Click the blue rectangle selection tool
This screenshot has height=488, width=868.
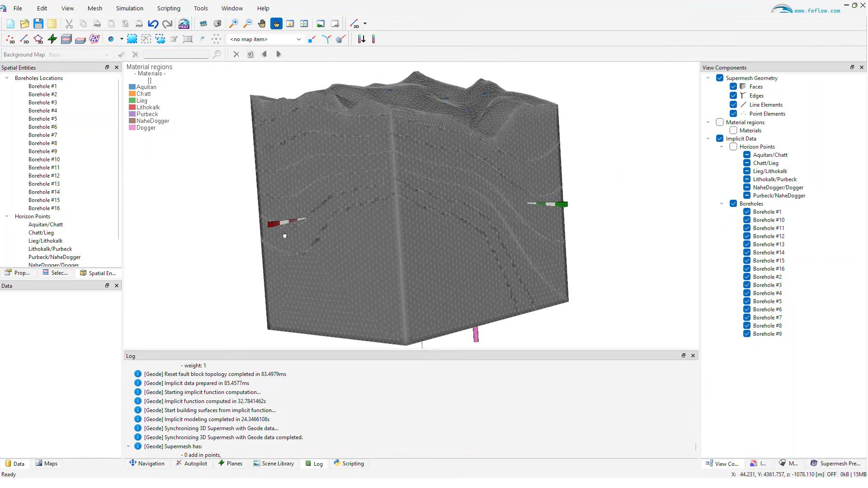click(x=132, y=39)
